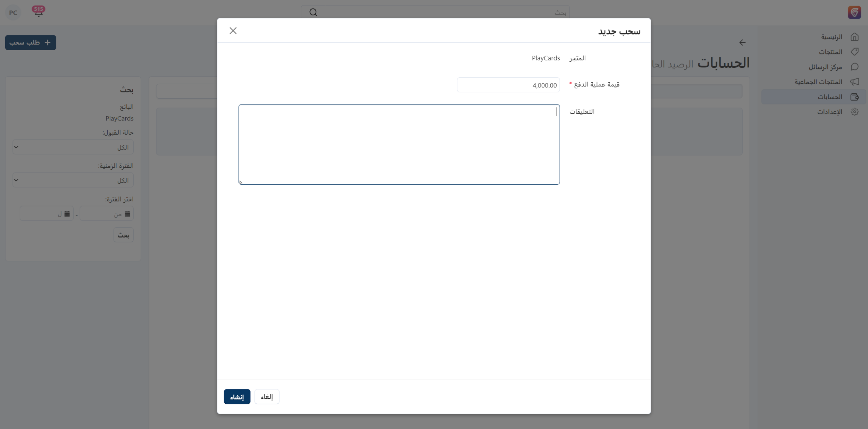Open مركز الرسائل from the sidebar

[x=825, y=67]
